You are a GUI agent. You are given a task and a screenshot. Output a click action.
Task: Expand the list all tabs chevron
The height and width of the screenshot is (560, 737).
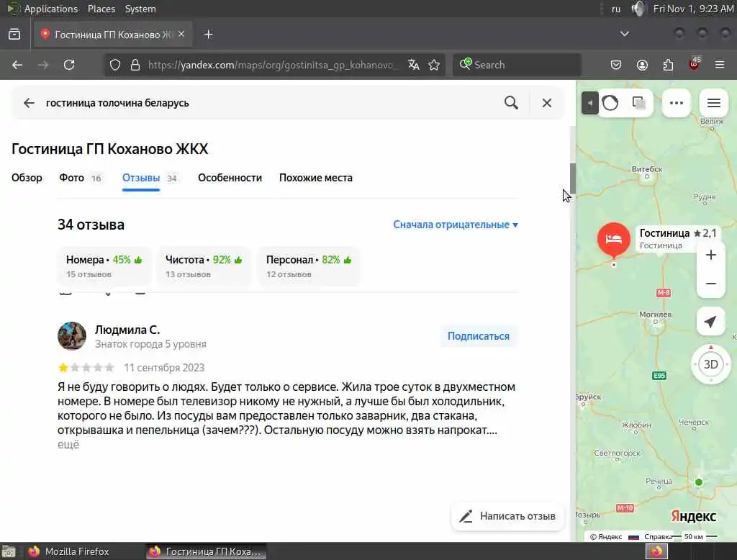[624, 34]
